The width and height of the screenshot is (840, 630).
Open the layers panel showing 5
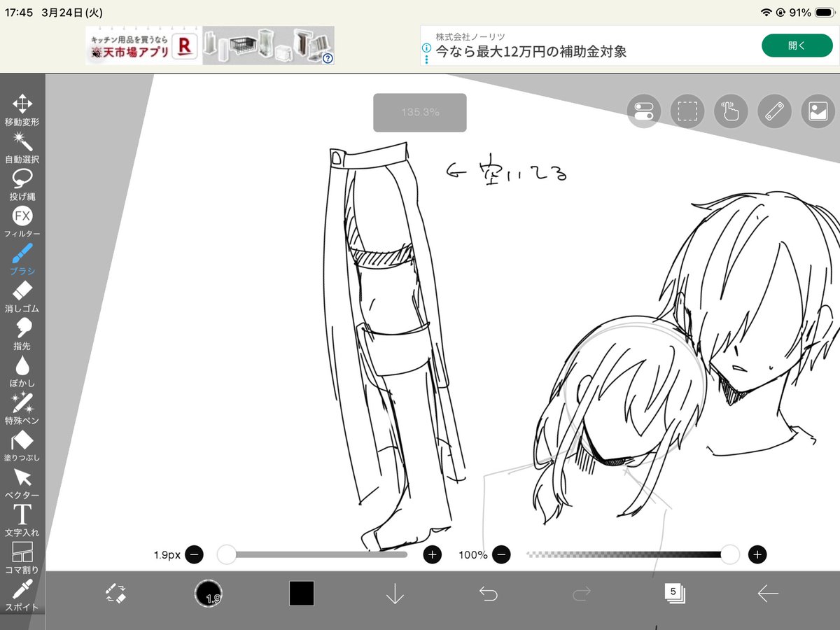675,594
